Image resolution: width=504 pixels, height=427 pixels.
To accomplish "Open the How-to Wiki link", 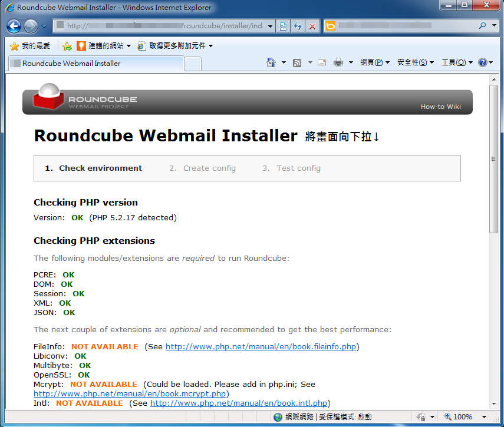I will click(441, 107).
